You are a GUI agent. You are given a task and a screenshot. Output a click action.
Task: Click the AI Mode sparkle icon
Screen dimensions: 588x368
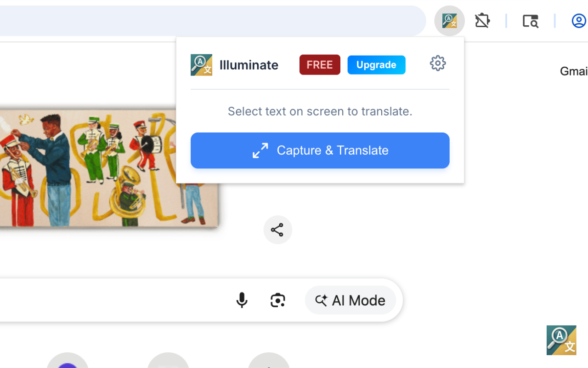[x=322, y=300]
